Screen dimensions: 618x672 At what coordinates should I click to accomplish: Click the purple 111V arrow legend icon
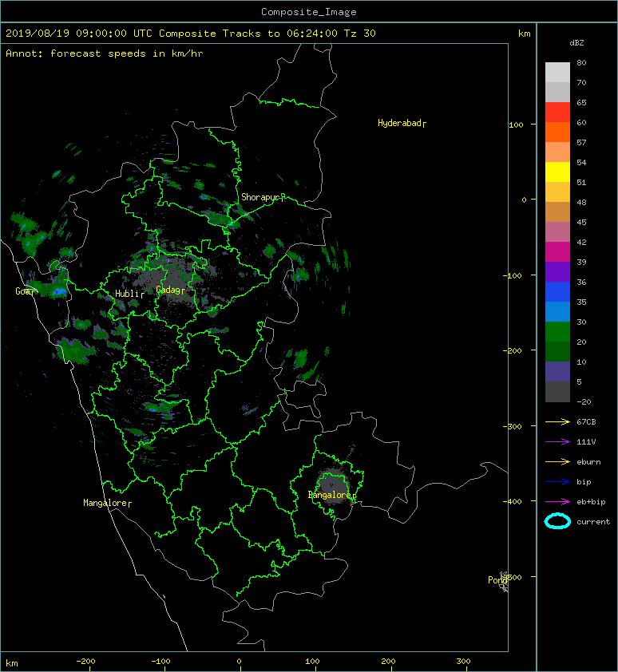tap(557, 442)
